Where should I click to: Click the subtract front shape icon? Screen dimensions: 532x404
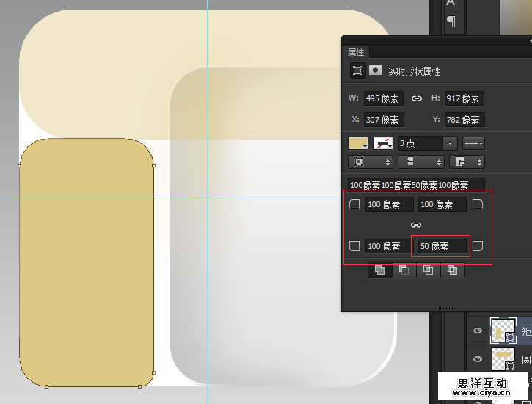404,270
